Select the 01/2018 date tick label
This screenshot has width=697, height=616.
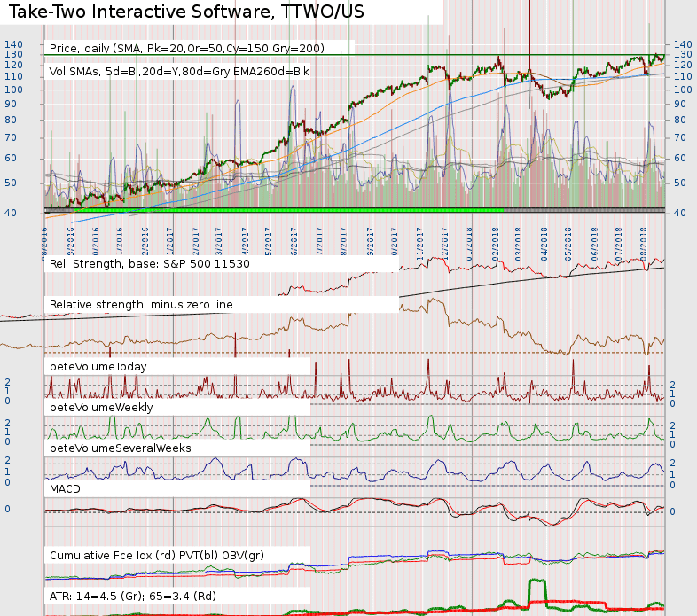[x=469, y=244]
